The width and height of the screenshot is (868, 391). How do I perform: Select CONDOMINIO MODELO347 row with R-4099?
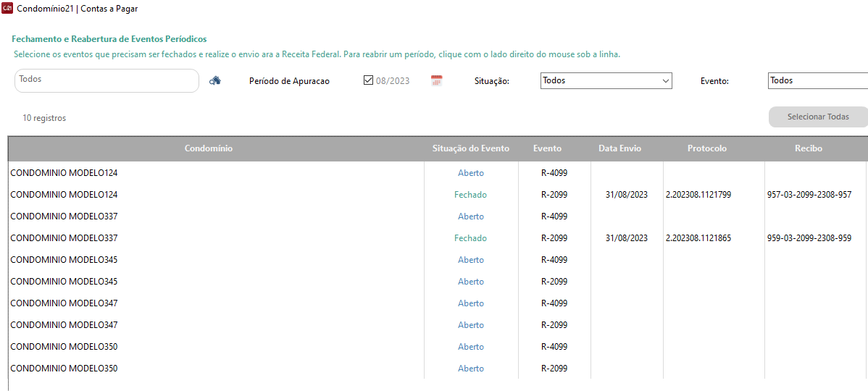(438, 303)
